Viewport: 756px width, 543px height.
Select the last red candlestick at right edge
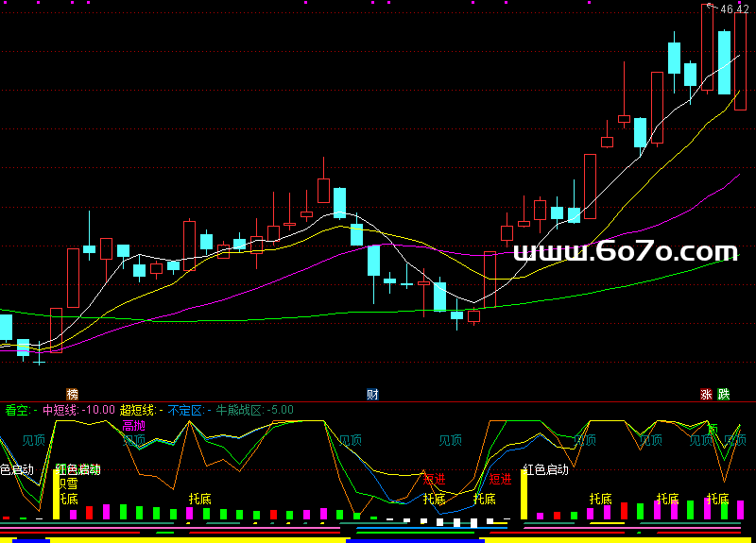(740, 59)
